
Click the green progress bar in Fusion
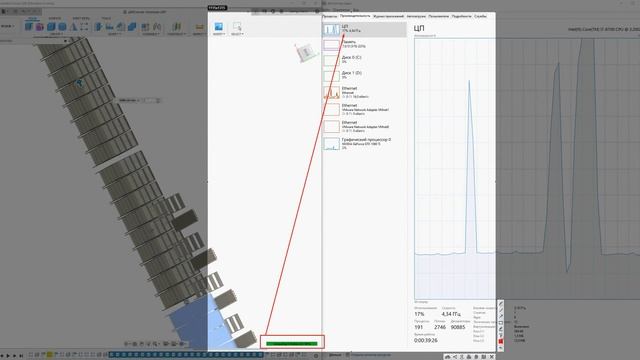tap(291, 344)
